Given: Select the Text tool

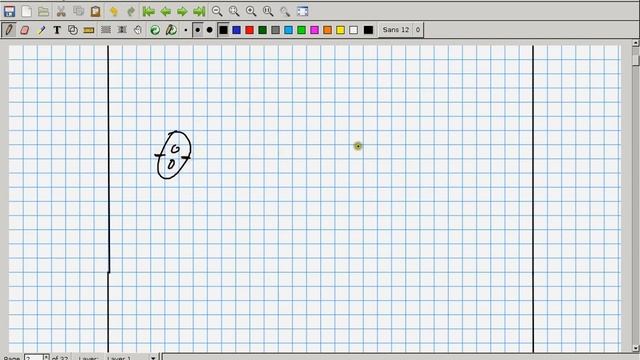Looking at the screenshot, I should coord(57,30).
